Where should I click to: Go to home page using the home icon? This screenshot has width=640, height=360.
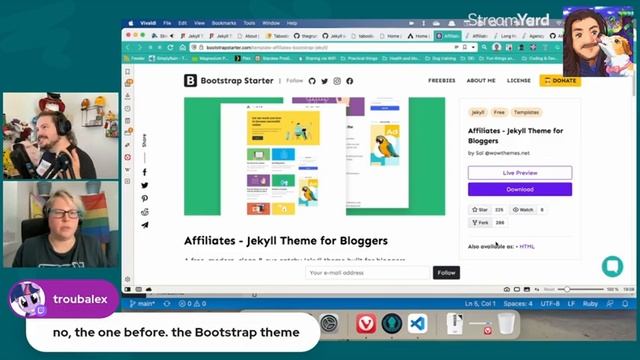coord(182,47)
